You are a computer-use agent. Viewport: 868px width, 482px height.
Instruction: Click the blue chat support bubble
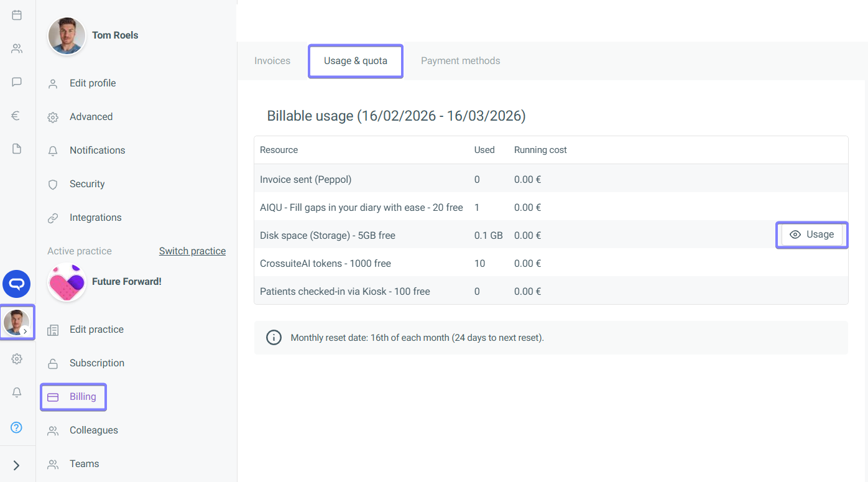click(x=17, y=284)
